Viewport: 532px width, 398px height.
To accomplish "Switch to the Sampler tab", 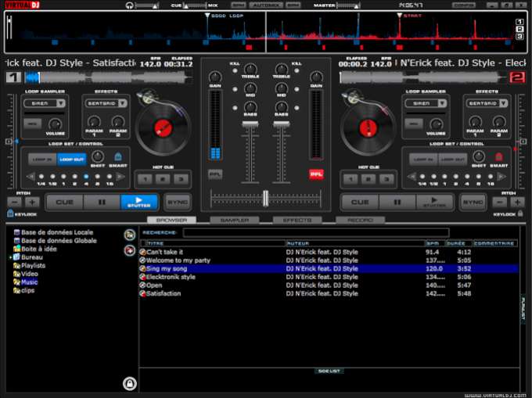I will coord(234,220).
